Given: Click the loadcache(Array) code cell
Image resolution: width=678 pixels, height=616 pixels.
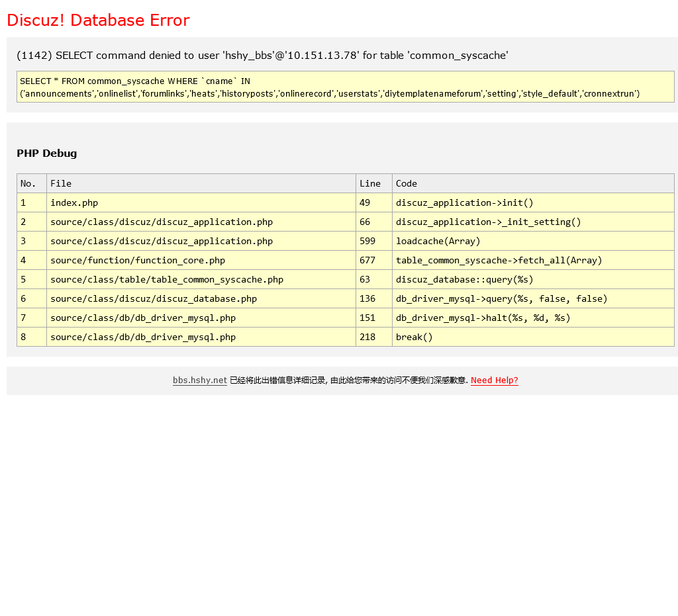Looking at the screenshot, I should (438, 241).
